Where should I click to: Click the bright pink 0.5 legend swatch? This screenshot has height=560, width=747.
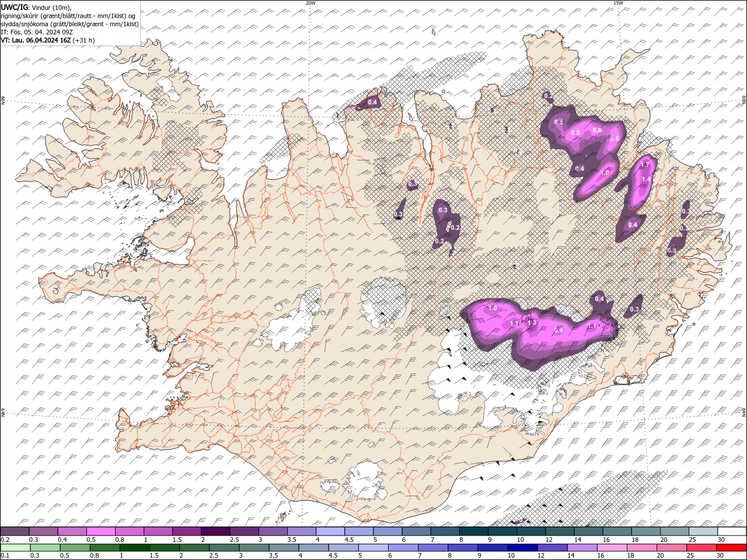[x=101, y=531]
